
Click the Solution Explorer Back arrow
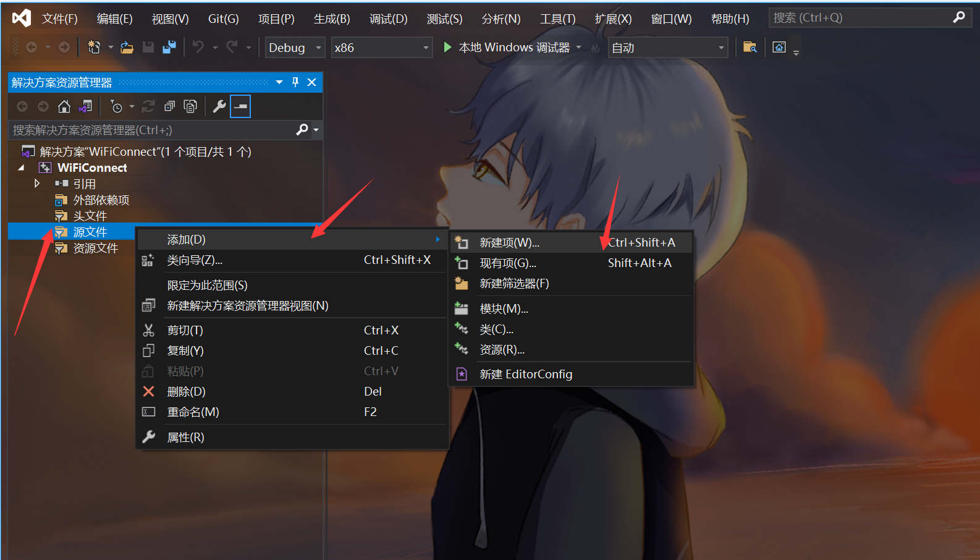tap(22, 106)
